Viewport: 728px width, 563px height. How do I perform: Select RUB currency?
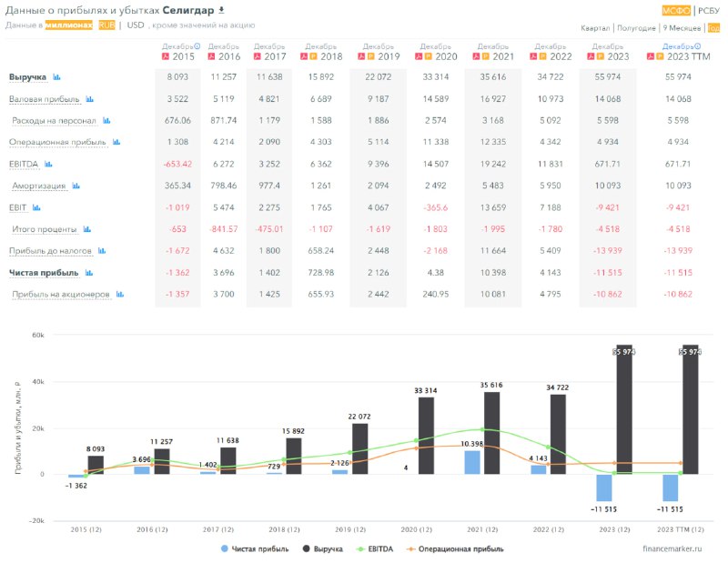coord(106,25)
